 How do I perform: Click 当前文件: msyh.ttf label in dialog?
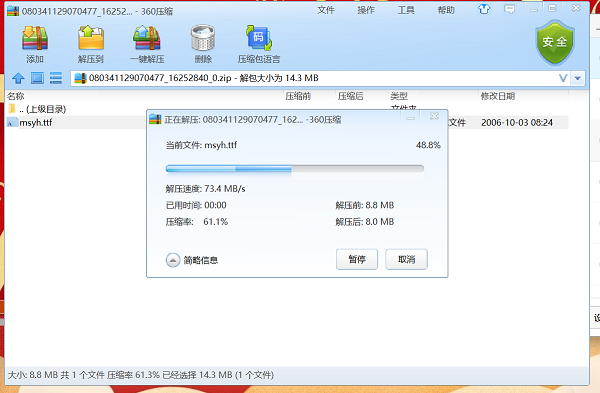point(201,145)
